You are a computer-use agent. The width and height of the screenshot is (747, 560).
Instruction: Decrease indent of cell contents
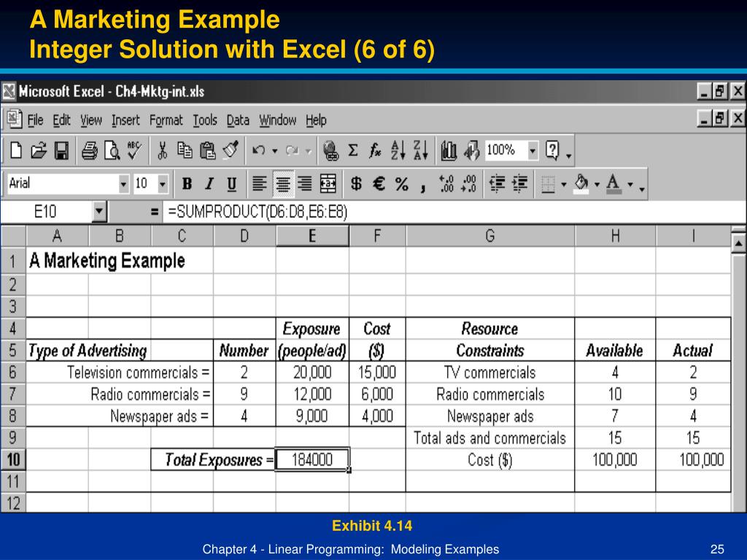[497, 183]
